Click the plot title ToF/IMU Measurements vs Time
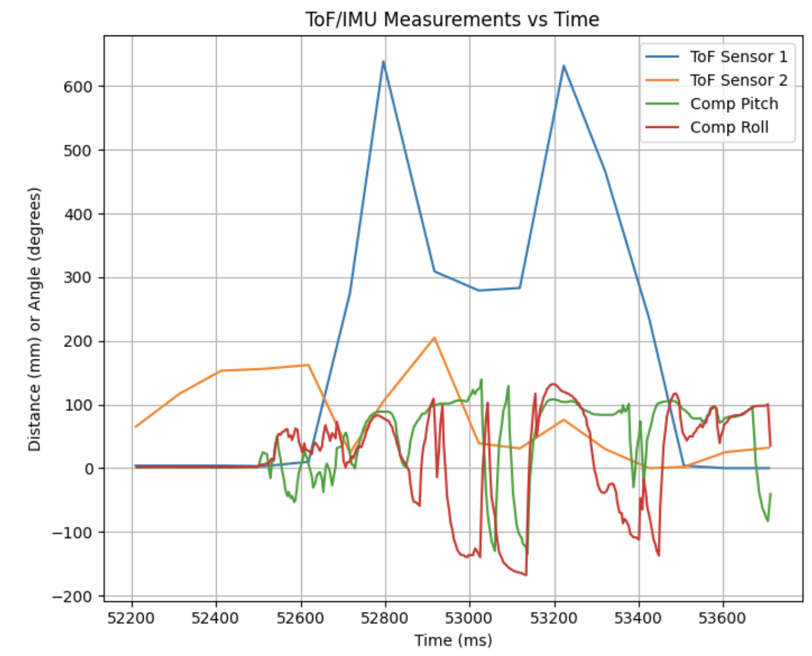This screenshot has width=812, height=656. tap(452, 20)
